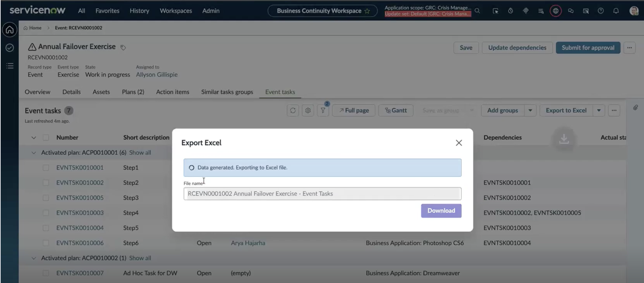Image resolution: width=644 pixels, height=283 pixels.
Task: Click the round download icon near Dependencies
Action: tap(564, 139)
